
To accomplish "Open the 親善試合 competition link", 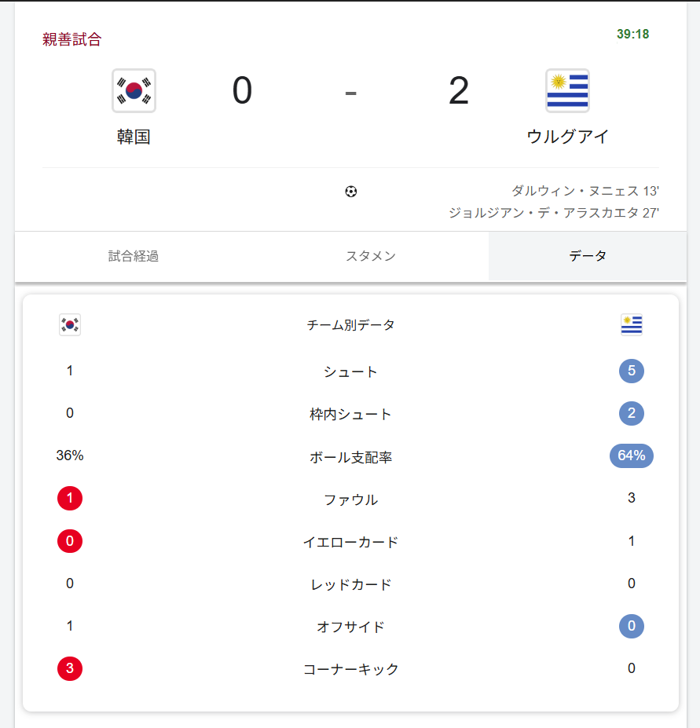I will pyautogui.click(x=72, y=39).
